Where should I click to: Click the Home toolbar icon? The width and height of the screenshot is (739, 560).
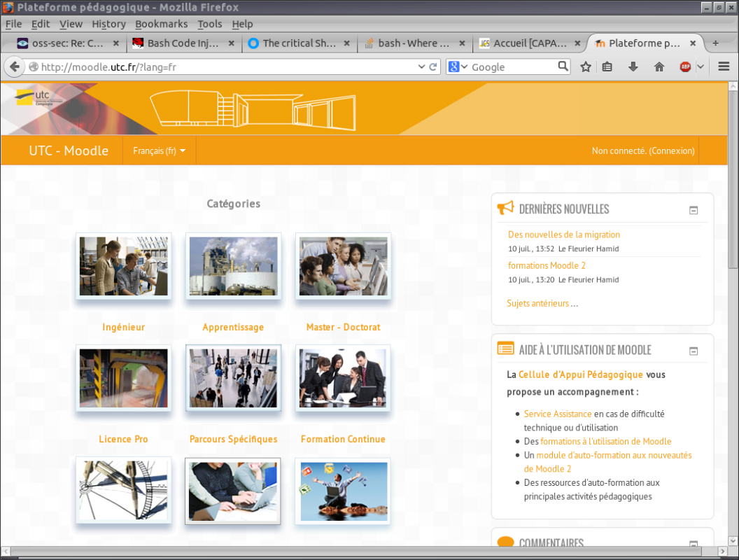point(658,66)
